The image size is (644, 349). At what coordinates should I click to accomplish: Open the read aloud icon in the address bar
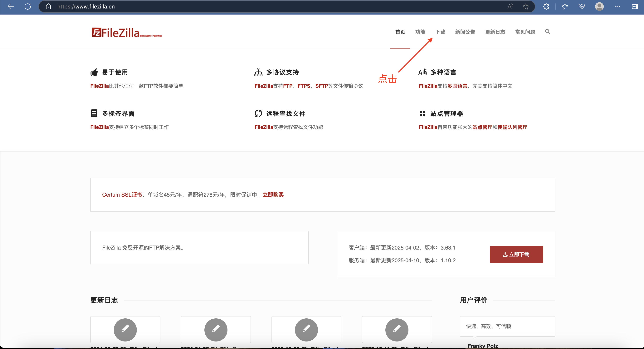pyautogui.click(x=510, y=7)
